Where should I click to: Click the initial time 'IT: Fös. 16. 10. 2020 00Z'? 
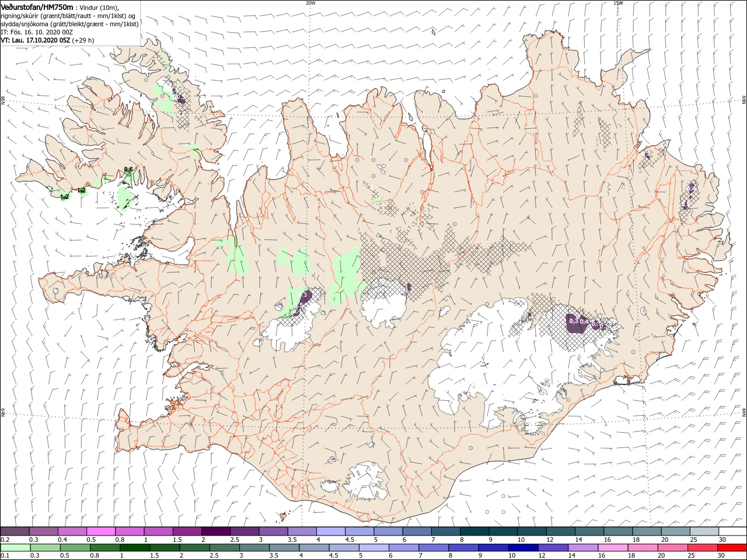tap(36, 33)
